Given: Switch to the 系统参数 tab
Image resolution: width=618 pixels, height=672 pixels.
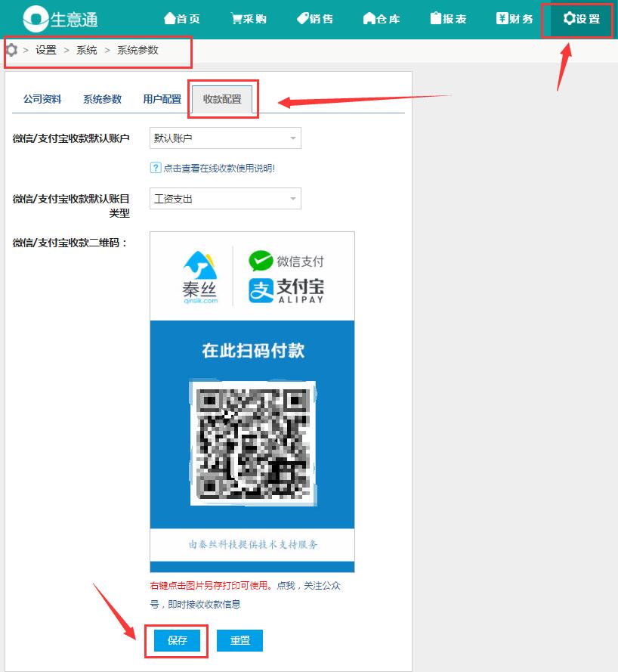Looking at the screenshot, I should click(x=102, y=99).
